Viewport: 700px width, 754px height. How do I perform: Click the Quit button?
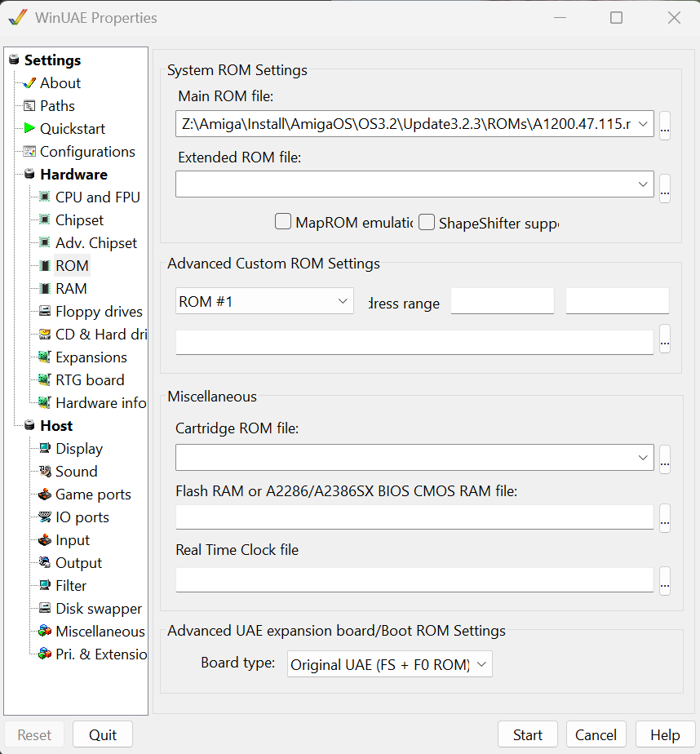[103, 734]
